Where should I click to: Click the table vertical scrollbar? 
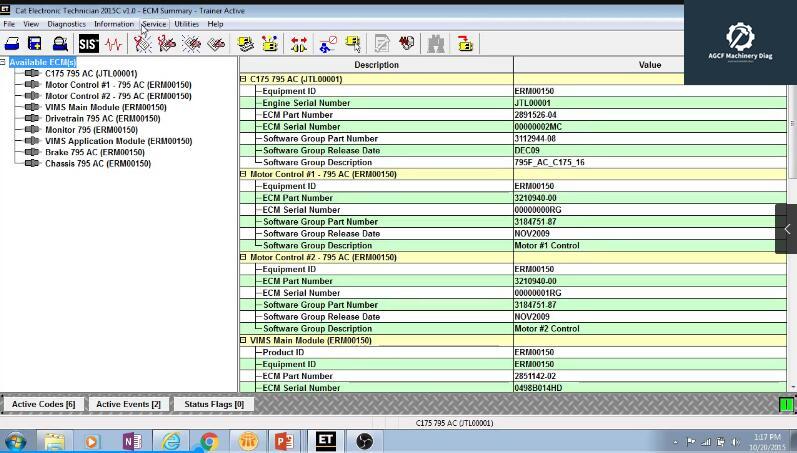click(791, 125)
